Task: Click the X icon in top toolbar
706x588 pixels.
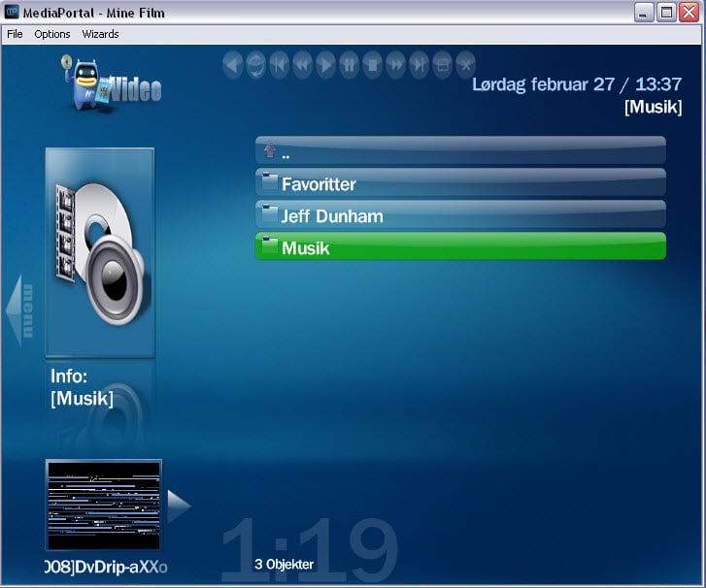Action: click(x=466, y=65)
